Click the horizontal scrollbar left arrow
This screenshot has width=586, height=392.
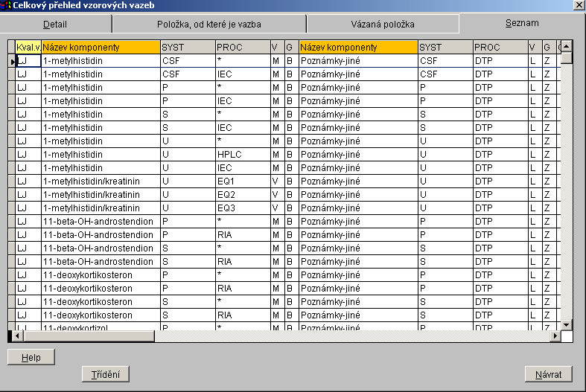[11, 336]
